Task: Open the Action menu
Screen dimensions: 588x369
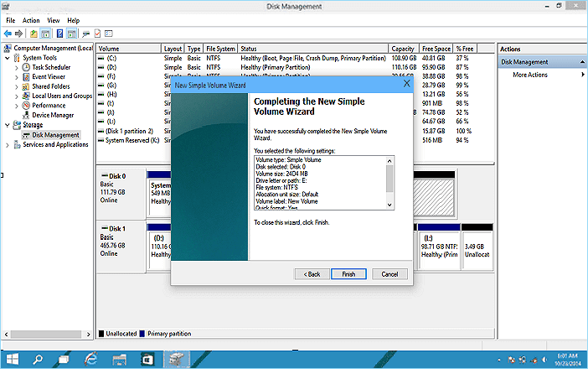Action: coord(31,20)
